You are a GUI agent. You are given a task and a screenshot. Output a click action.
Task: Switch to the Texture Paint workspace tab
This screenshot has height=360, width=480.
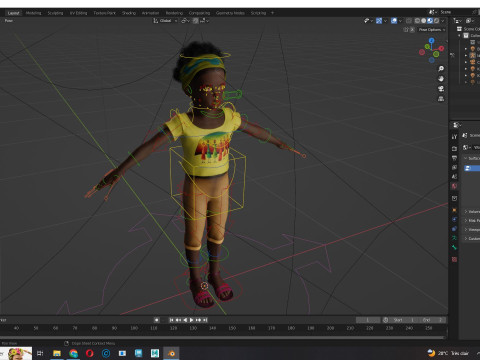coord(104,13)
